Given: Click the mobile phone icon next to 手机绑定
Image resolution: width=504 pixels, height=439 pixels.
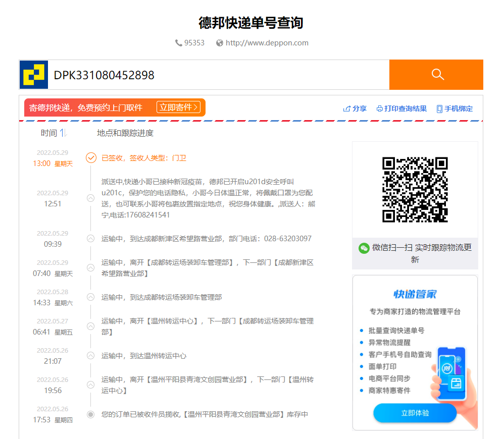Looking at the screenshot, I should click(439, 109).
